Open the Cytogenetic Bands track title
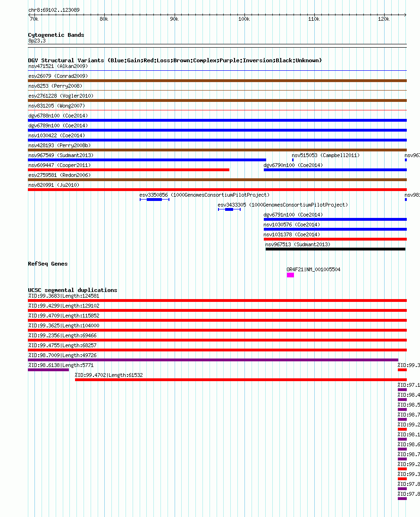The height and width of the screenshot is (517, 420). pos(56,35)
